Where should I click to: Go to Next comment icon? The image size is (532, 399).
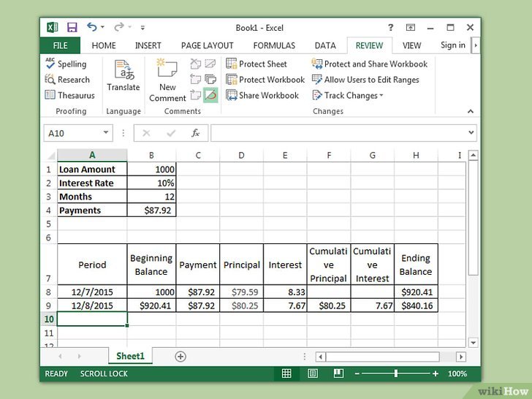[195, 95]
